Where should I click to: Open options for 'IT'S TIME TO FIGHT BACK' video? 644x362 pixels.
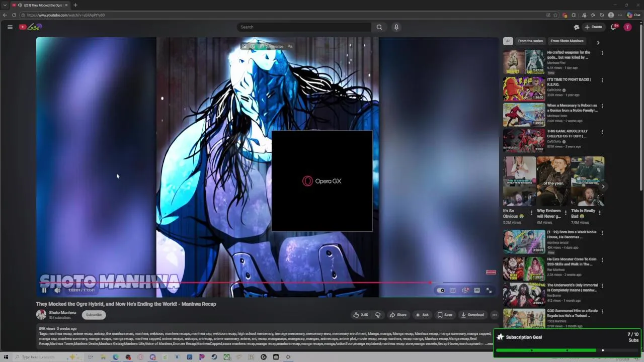coord(602,80)
